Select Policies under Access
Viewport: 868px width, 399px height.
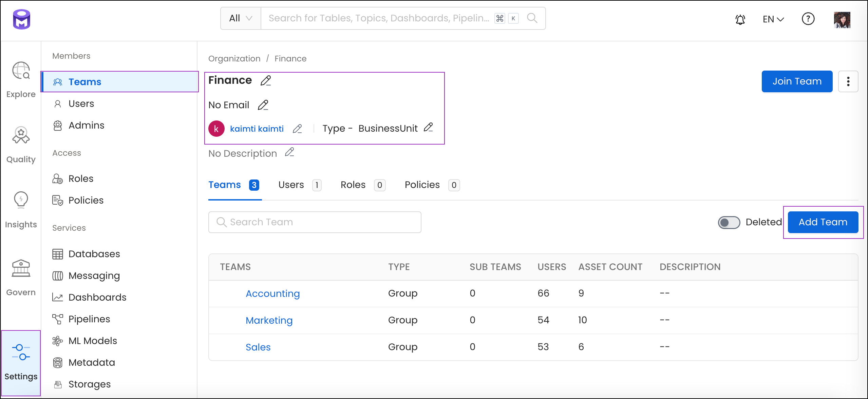coord(119,200)
